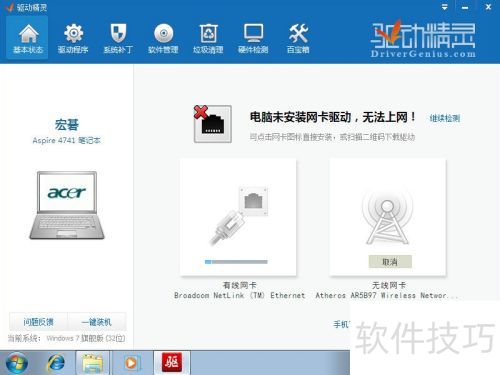The image size is (500, 375).
Task: Click the Windows 7 旗舰版 system text
Action: [x=86, y=338]
